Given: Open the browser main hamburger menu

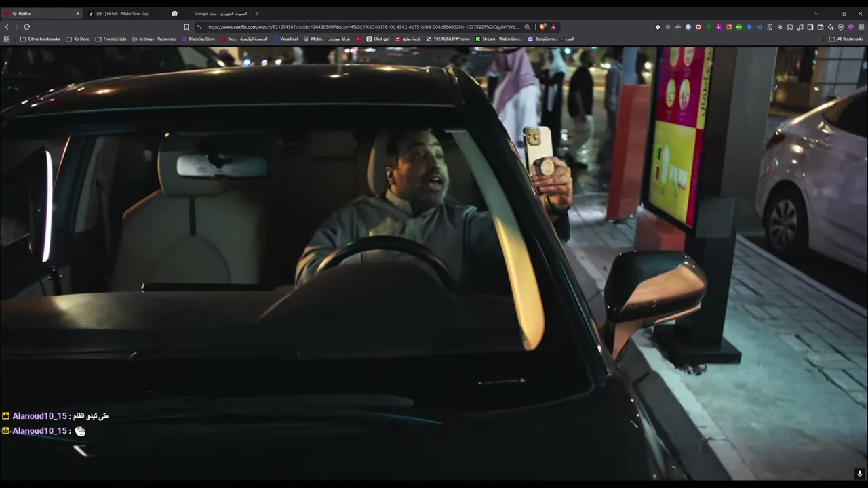Looking at the screenshot, I should (x=861, y=27).
